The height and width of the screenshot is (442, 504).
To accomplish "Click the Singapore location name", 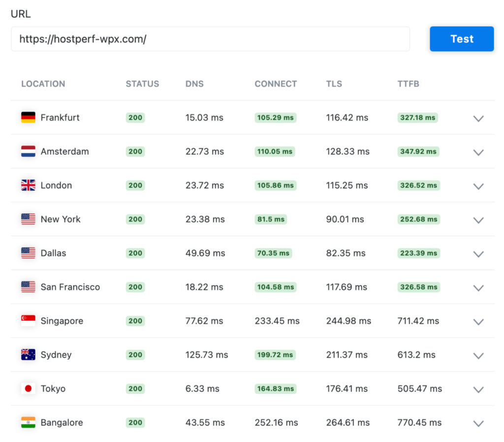I will (x=62, y=321).
